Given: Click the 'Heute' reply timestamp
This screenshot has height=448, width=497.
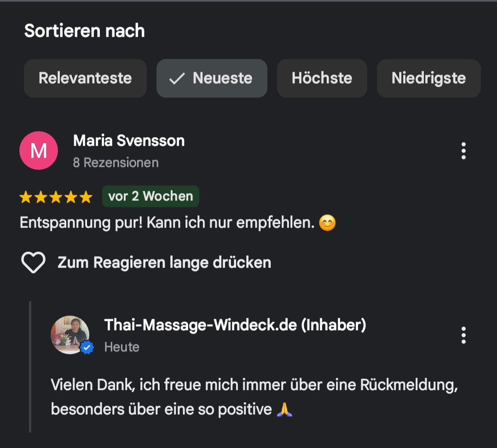Looking at the screenshot, I should [122, 347].
